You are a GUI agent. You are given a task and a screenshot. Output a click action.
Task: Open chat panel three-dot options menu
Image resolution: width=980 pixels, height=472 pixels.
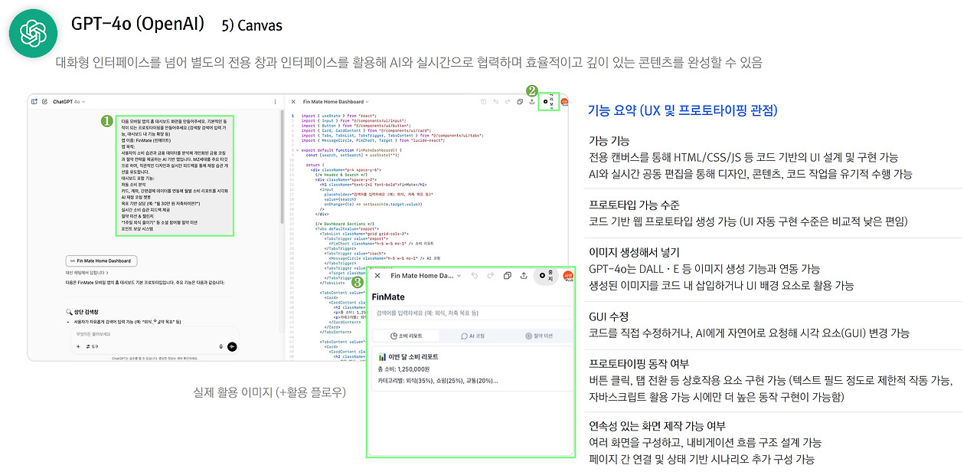[x=276, y=101]
